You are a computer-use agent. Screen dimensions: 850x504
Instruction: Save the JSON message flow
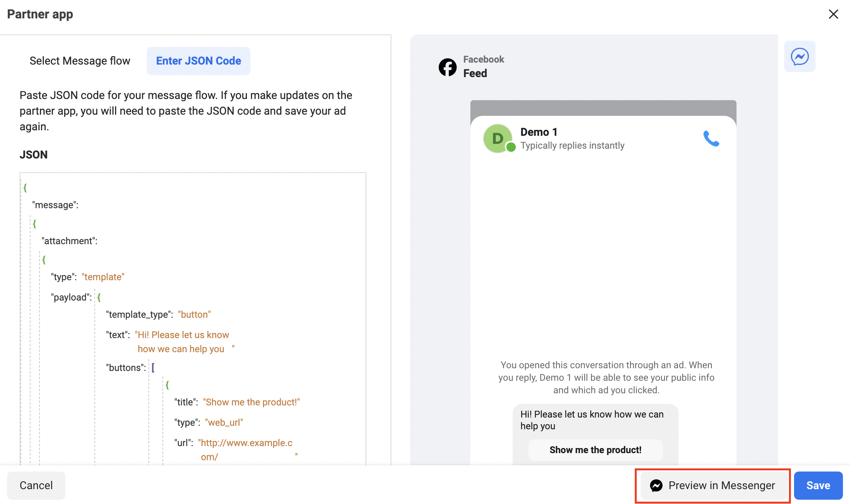pos(818,485)
